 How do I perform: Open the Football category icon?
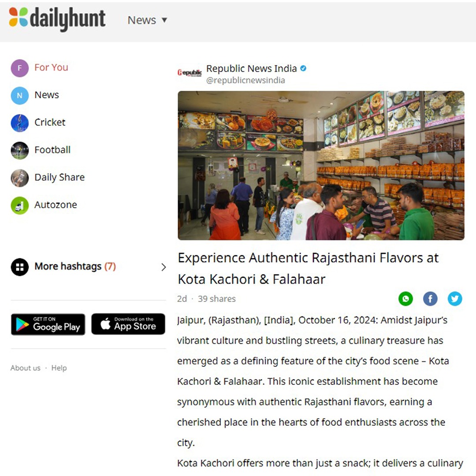[20, 150]
